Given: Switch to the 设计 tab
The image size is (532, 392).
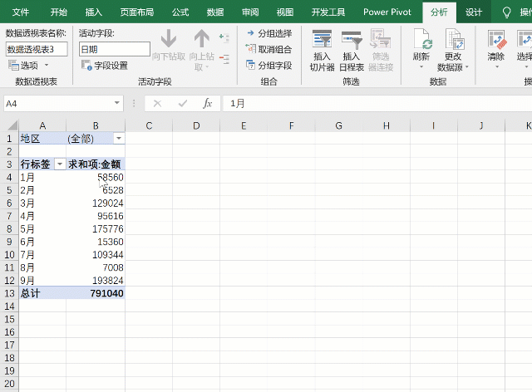Looking at the screenshot, I should pos(474,12).
